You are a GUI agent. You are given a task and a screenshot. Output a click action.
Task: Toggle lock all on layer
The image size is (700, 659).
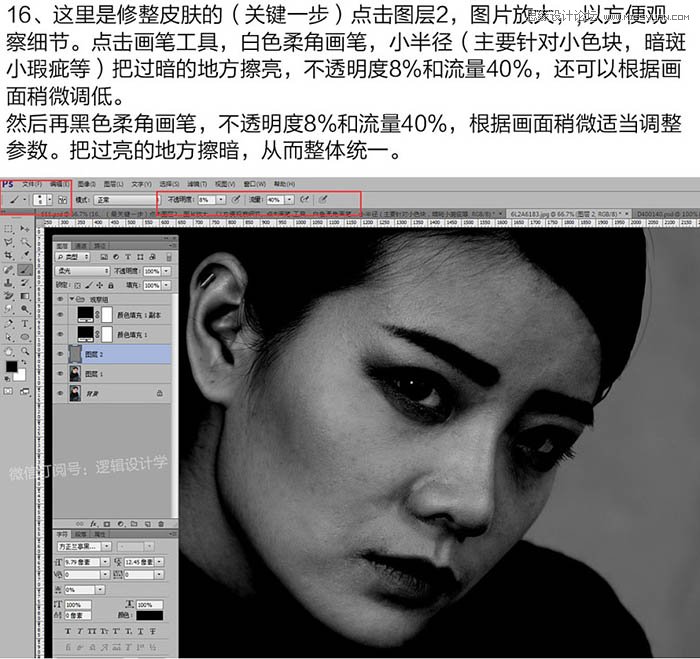click(x=111, y=285)
